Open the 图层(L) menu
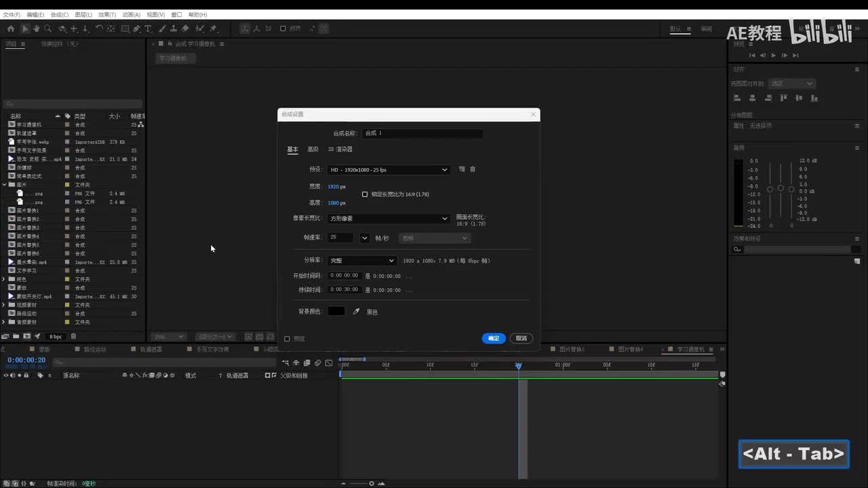 (83, 14)
